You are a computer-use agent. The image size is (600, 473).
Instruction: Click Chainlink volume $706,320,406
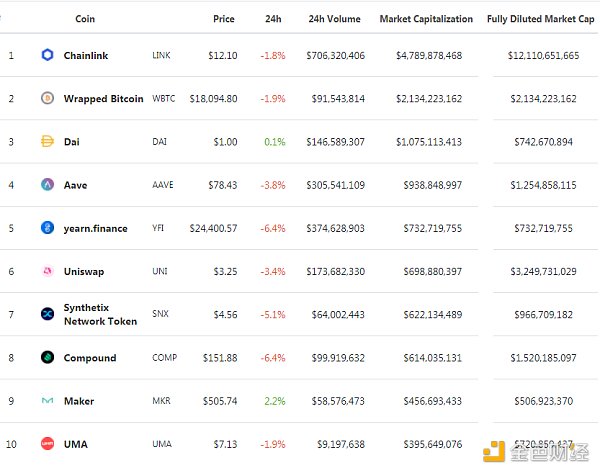pos(335,55)
